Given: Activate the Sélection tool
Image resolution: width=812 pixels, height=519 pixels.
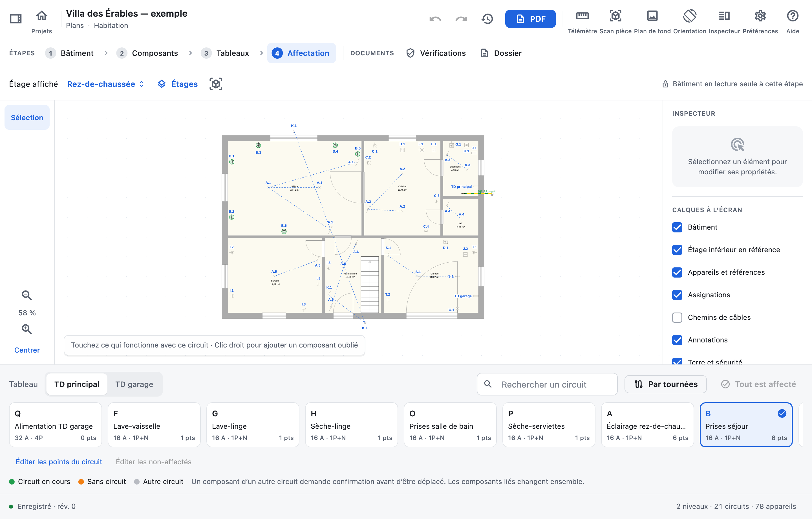Looking at the screenshot, I should [x=27, y=117].
